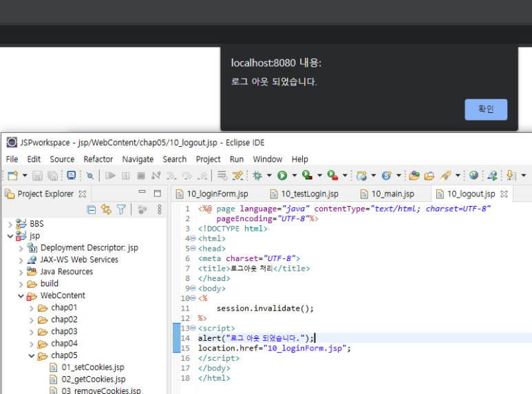Open dropdown next to Run play icon

tap(295, 176)
